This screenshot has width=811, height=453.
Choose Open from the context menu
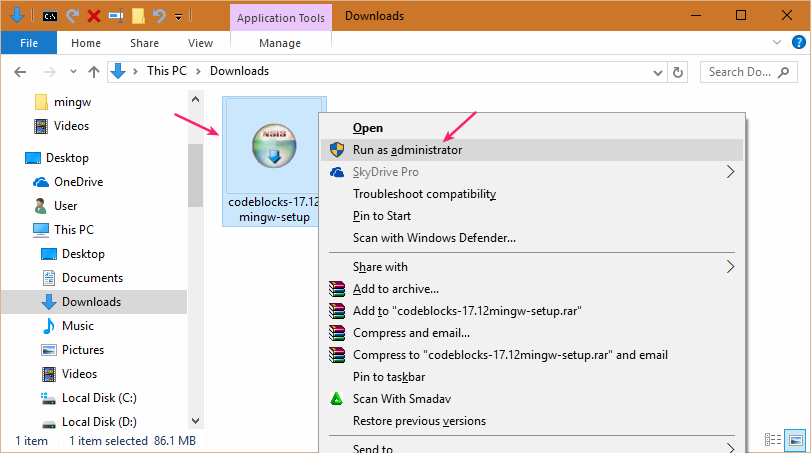532,128
